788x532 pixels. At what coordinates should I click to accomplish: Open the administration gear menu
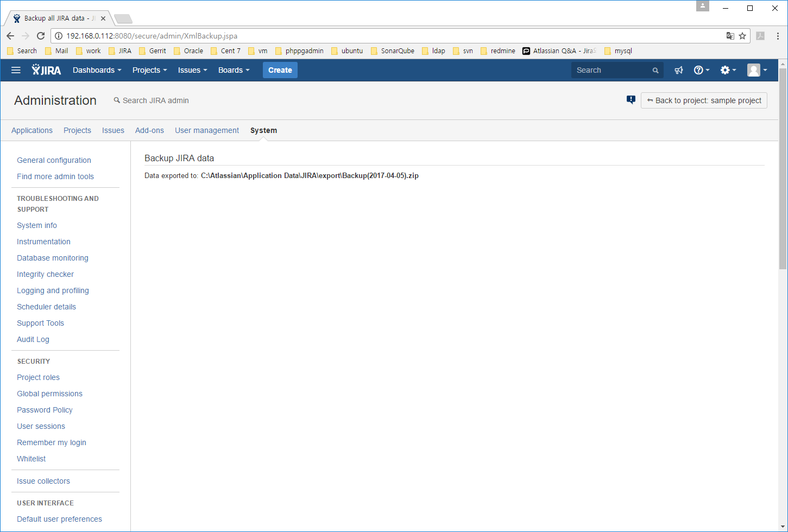(728, 70)
